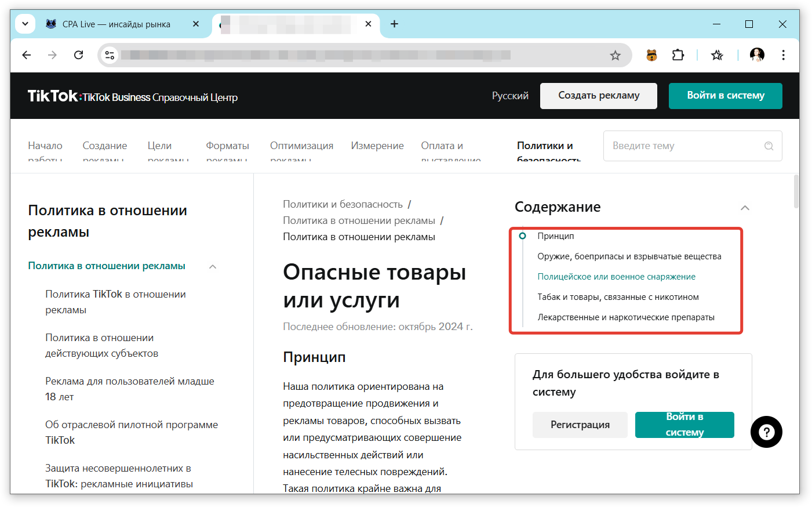Open the browser profile avatar
812x507 pixels.
pos(757,55)
